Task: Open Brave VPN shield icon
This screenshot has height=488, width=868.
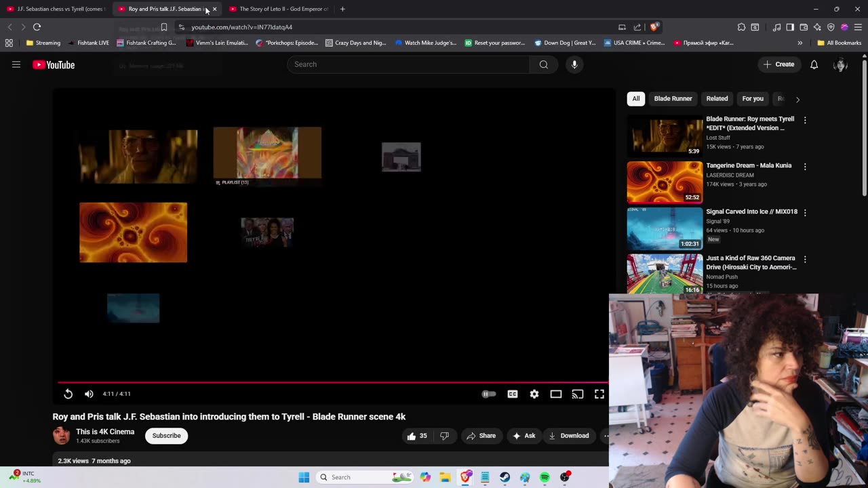Action: click(831, 27)
